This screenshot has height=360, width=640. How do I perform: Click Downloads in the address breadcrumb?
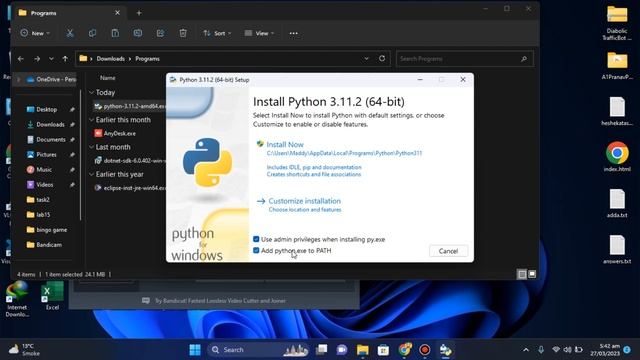tap(111, 59)
